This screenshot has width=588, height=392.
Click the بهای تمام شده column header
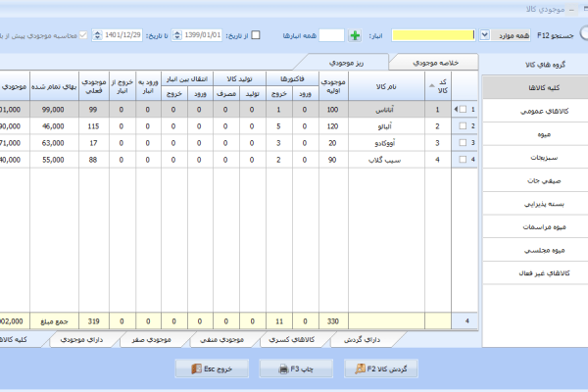54,86
